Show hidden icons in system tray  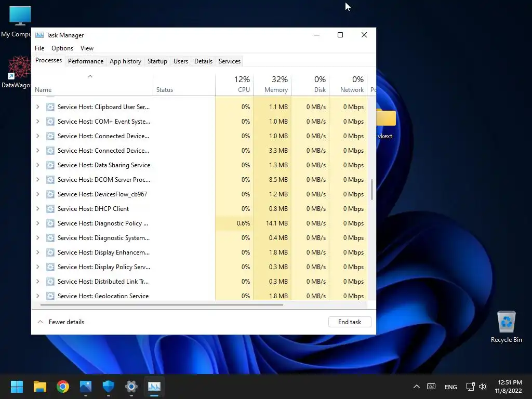(417, 387)
